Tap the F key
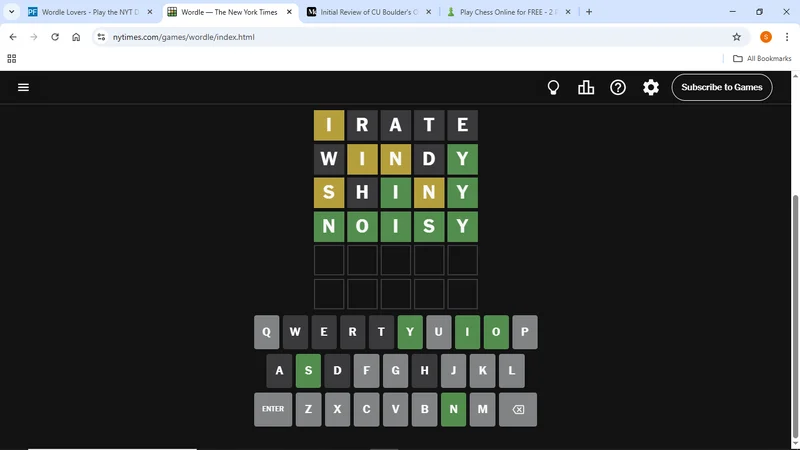800x450 pixels. point(366,371)
